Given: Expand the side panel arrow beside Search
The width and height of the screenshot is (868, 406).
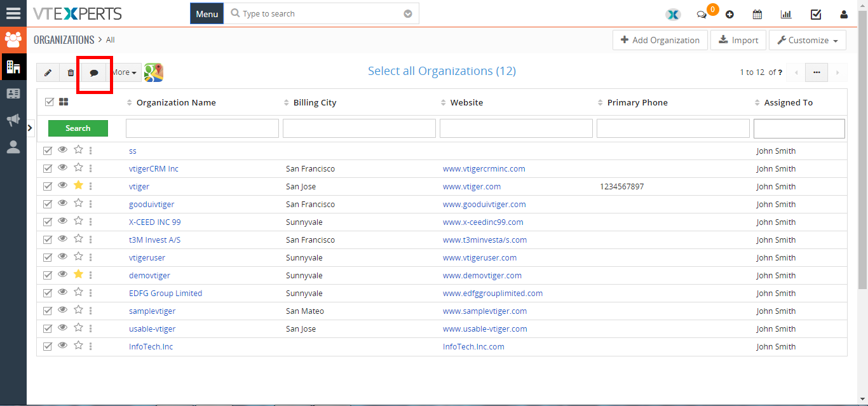Looking at the screenshot, I should pos(30,128).
